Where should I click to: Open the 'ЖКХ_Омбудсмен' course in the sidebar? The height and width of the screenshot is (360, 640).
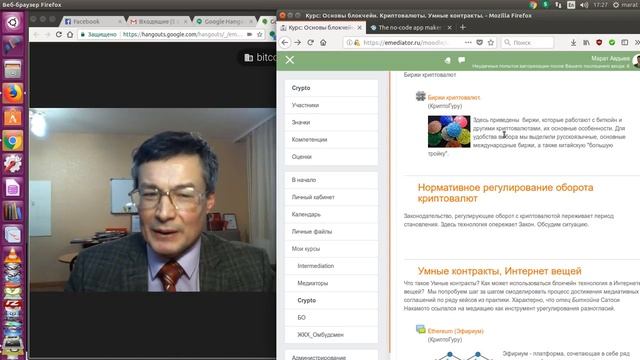click(x=331, y=335)
